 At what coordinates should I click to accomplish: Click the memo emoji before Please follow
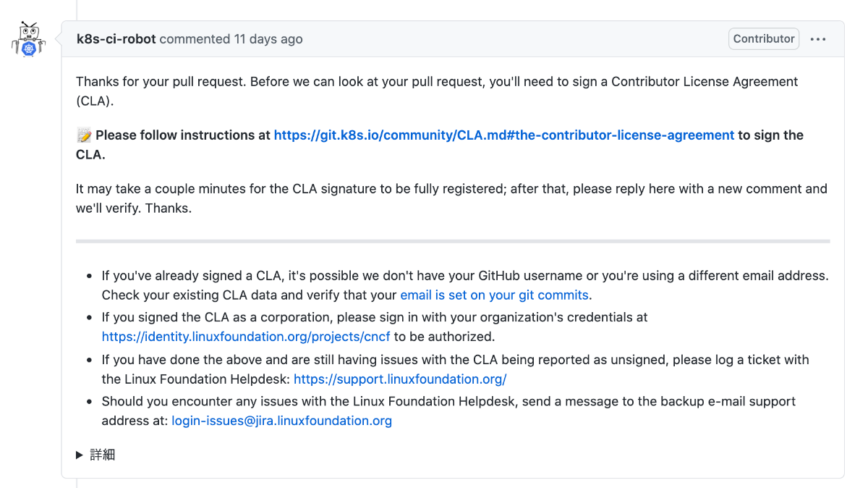pyautogui.click(x=84, y=135)
